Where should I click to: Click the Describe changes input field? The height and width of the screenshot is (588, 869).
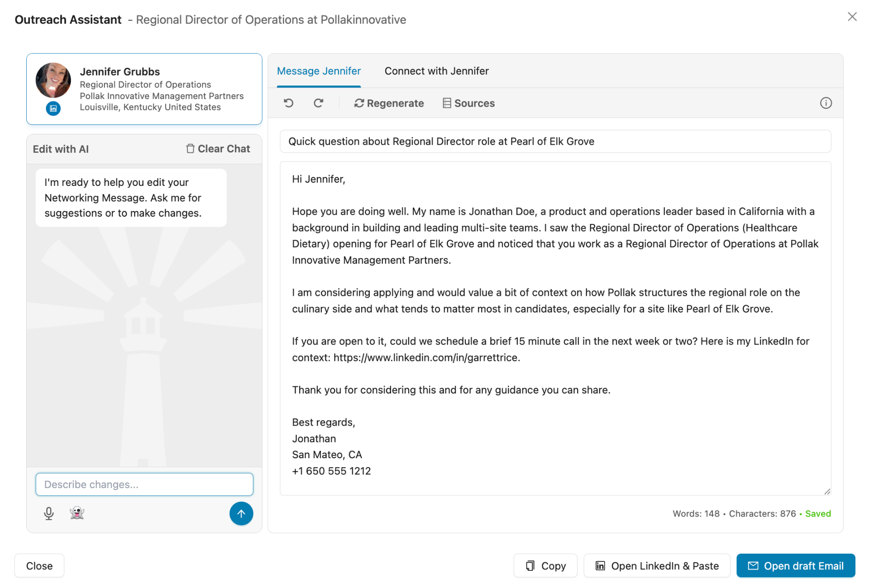pyautogui.click(x=144, y=484)
